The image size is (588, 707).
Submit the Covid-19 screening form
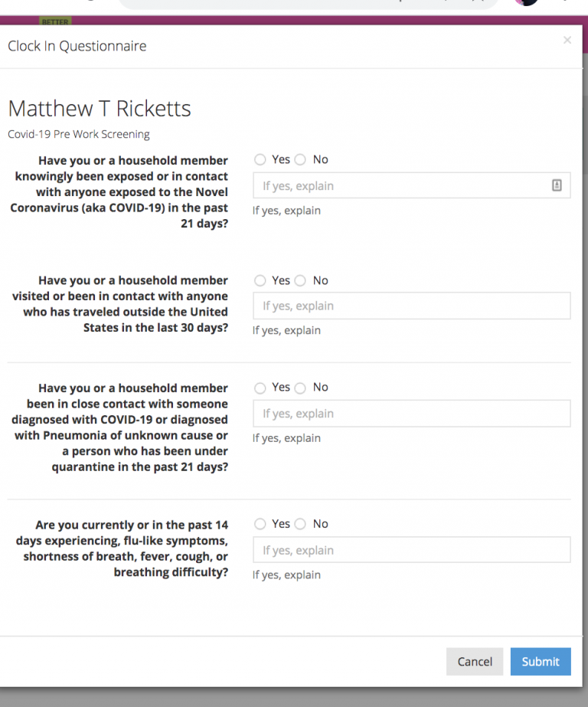point(541,662)
